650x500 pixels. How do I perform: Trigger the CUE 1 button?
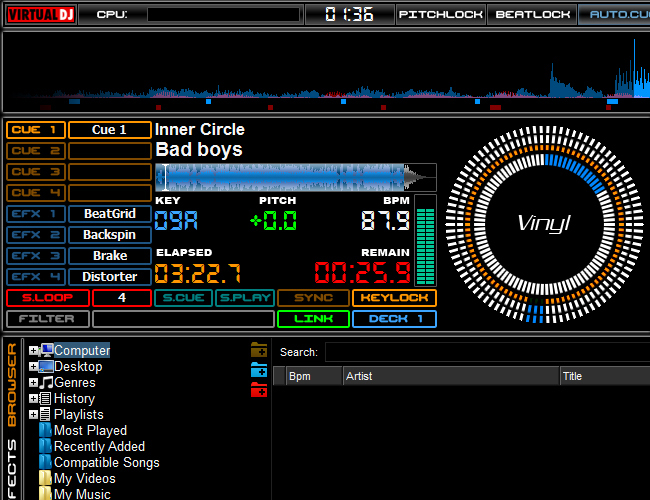coord(36,130)
